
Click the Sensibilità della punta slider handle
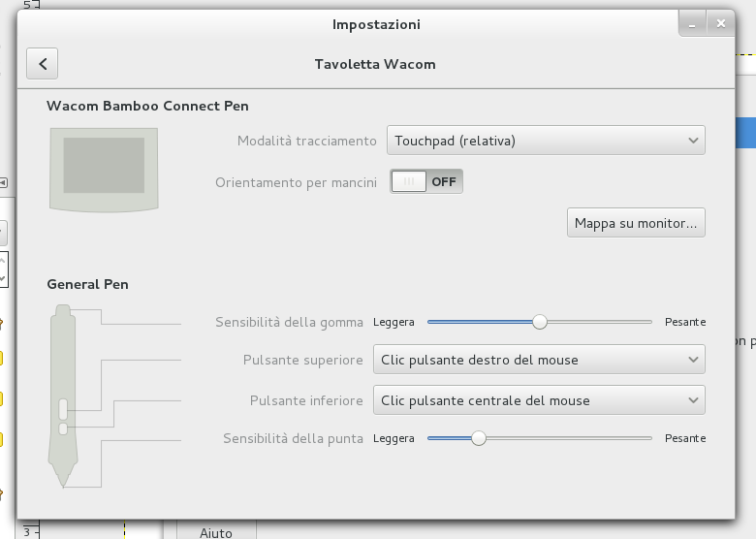pos(478,438)
